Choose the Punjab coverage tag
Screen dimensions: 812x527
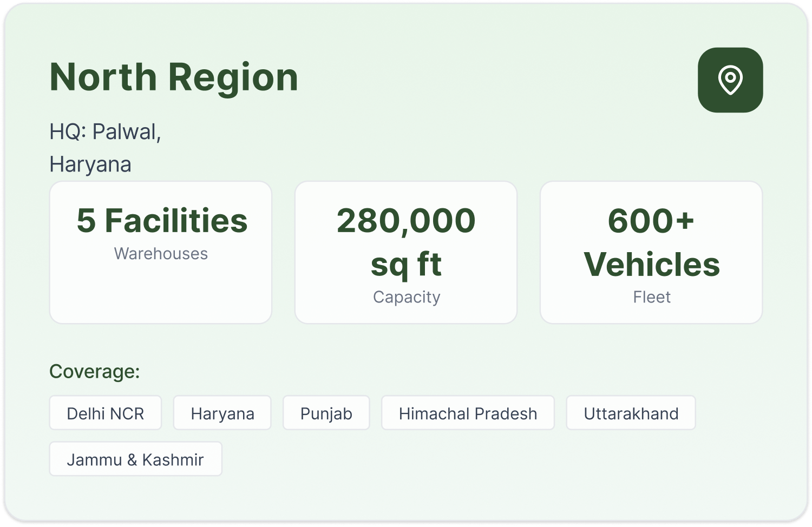326,413
